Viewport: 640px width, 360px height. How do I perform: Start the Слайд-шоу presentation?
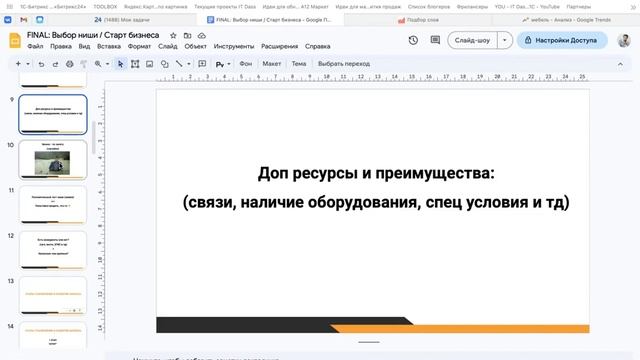[472, 40]
